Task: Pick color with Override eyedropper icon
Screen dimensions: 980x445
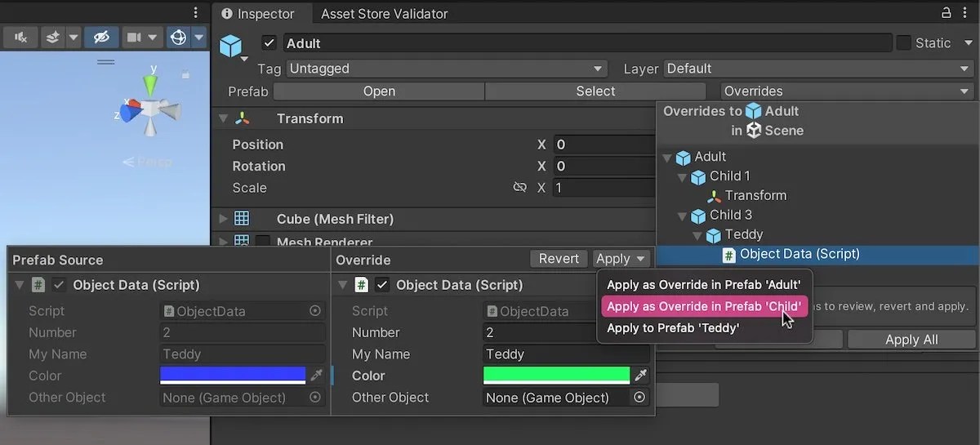Action: pyautogui.click(x=641, y=376)
